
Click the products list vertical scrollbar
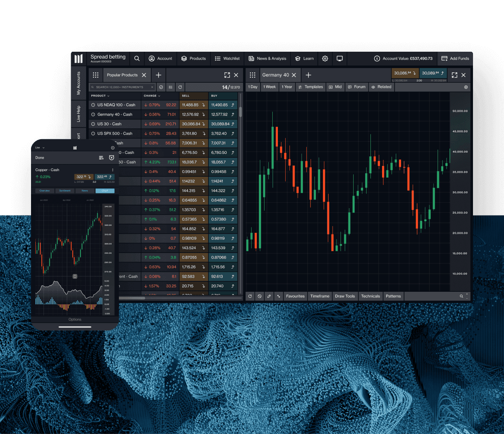(240, 112)
